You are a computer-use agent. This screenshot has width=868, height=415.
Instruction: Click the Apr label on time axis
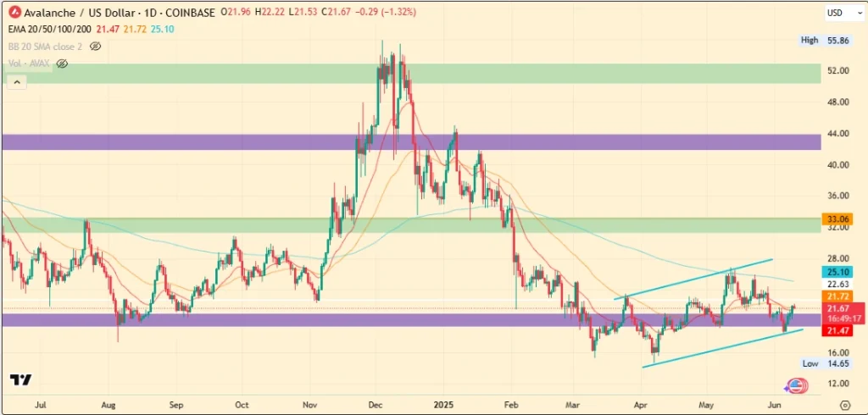(639, 405)
